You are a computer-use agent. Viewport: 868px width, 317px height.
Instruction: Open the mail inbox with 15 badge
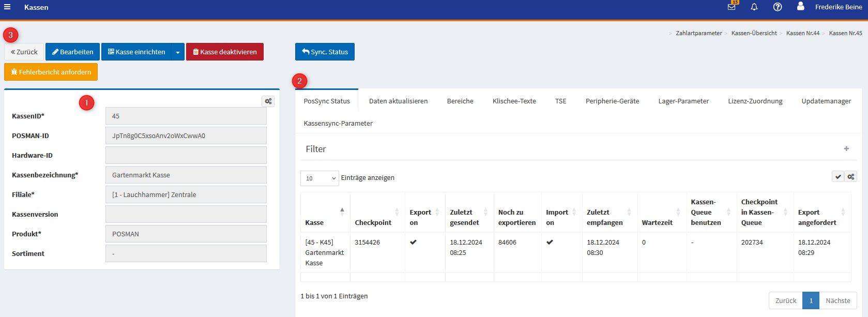732,7
